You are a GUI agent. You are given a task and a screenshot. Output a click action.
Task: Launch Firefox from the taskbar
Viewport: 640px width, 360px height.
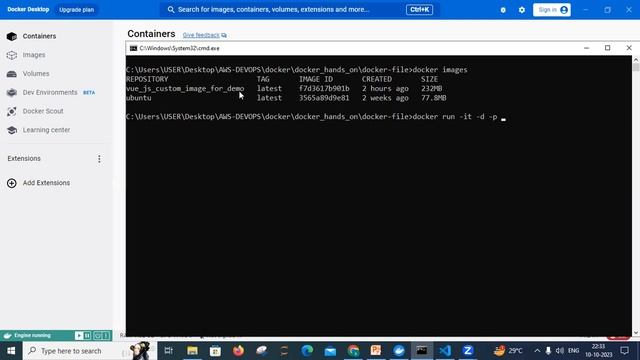238,351
